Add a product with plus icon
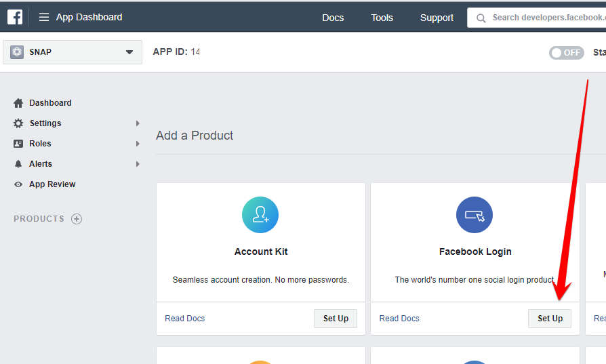This screenshot has width=606, height=364. click(x=77, y=219)
